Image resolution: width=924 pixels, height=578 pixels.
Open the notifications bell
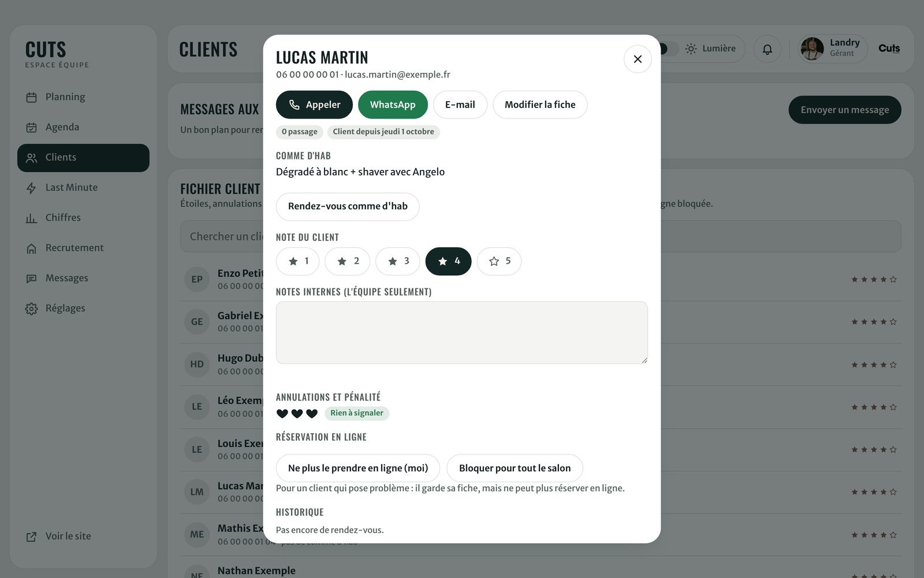point(767,49)
